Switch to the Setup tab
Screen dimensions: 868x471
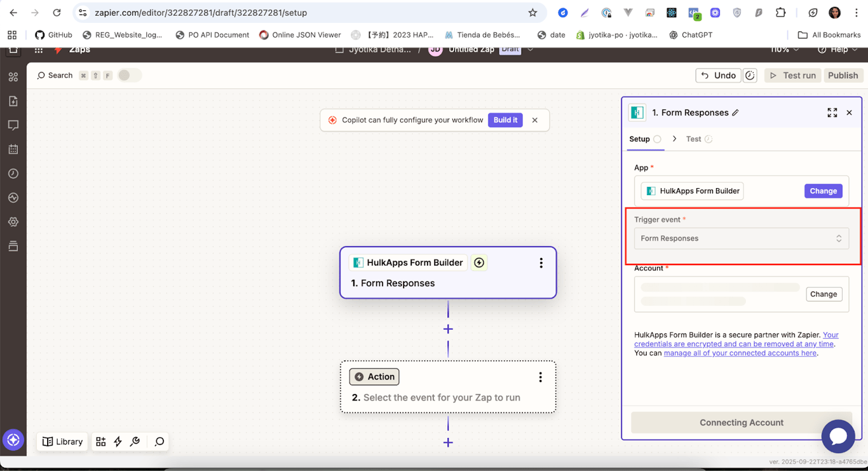(645, 139)
